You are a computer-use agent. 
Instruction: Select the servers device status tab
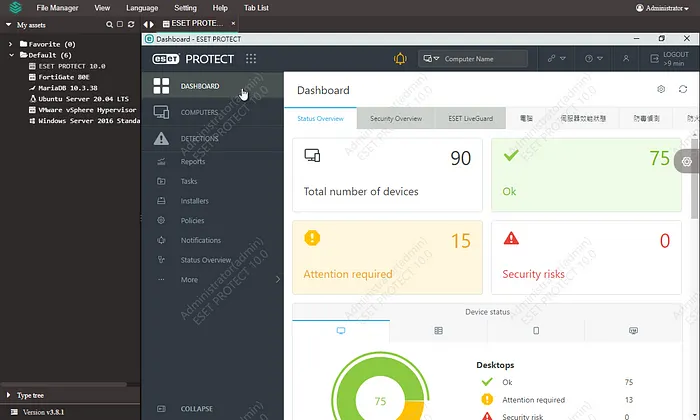pyautogui.click(x=438, y=331)
